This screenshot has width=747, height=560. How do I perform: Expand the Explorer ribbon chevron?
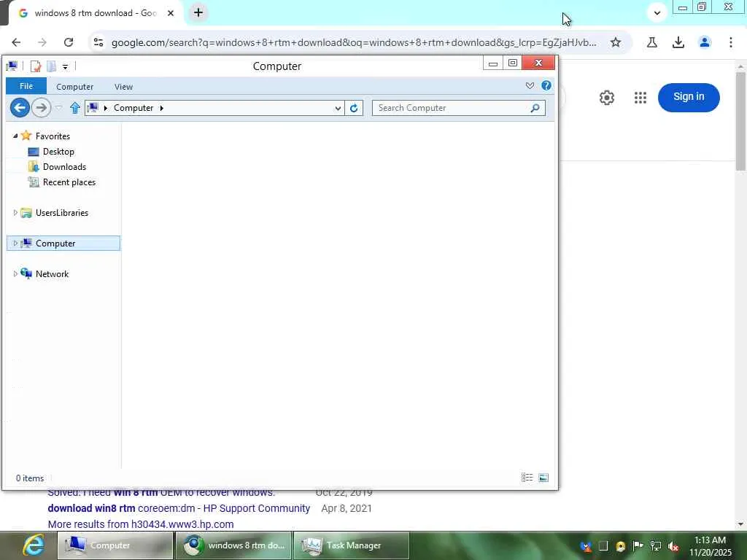click(530, 86)
